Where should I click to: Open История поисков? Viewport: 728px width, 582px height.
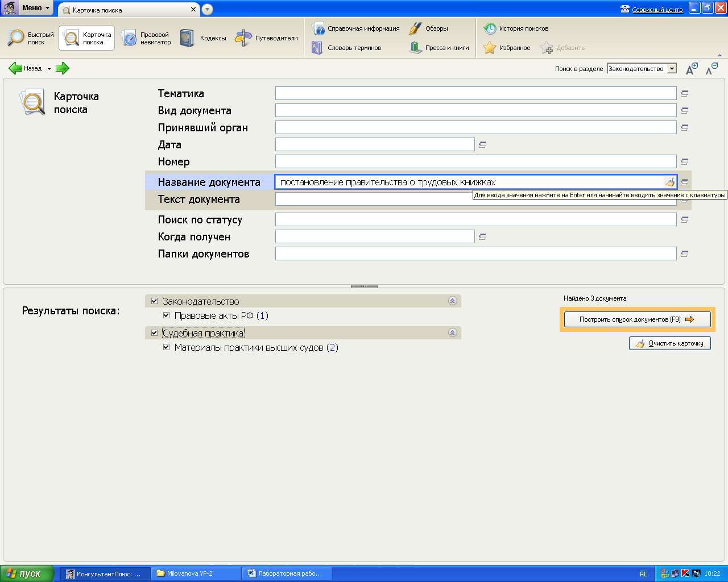pyautogui.click(x=516, y=28)
